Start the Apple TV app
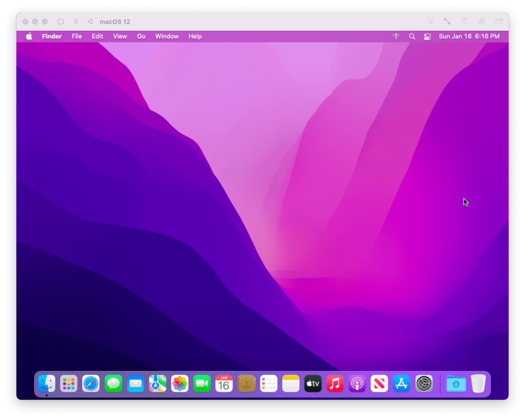Image resolution: width=525 pixels, height=420 pixels. point(312,384)
